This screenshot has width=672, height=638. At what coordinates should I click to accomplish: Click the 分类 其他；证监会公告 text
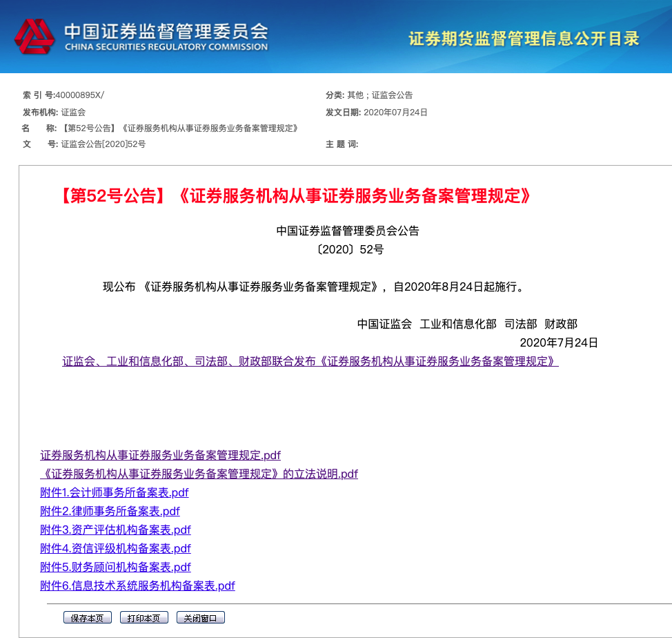pyautogui.click(x=379, y=95)
